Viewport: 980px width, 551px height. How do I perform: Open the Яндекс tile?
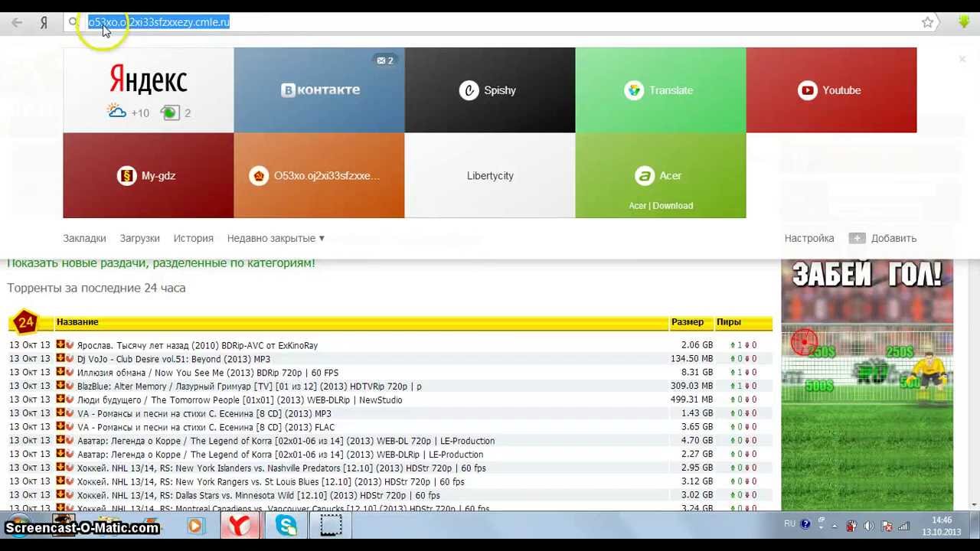(149, 90)
